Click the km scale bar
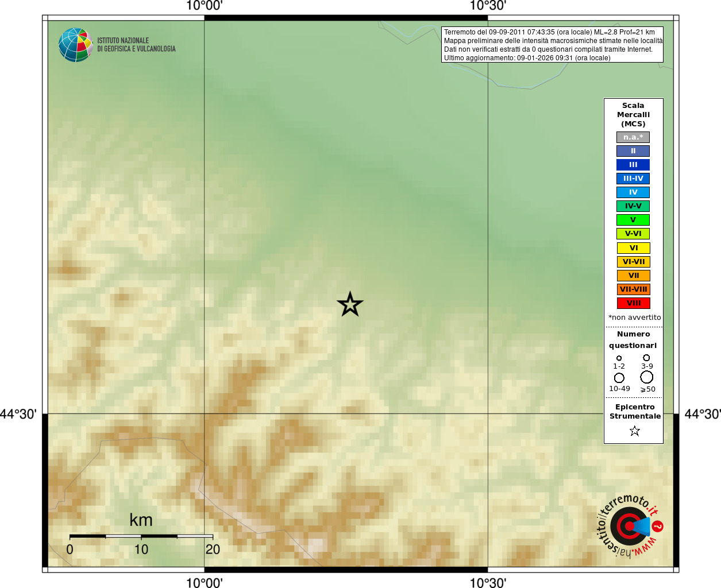The height and width of the screenshot is (588, 721). (x=141, y=536)
